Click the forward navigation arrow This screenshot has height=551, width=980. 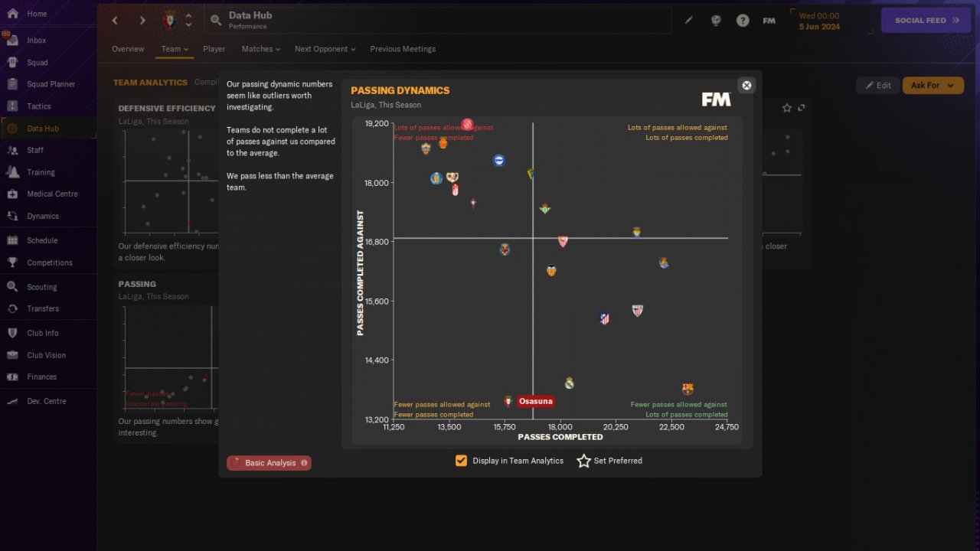point(142,21)
